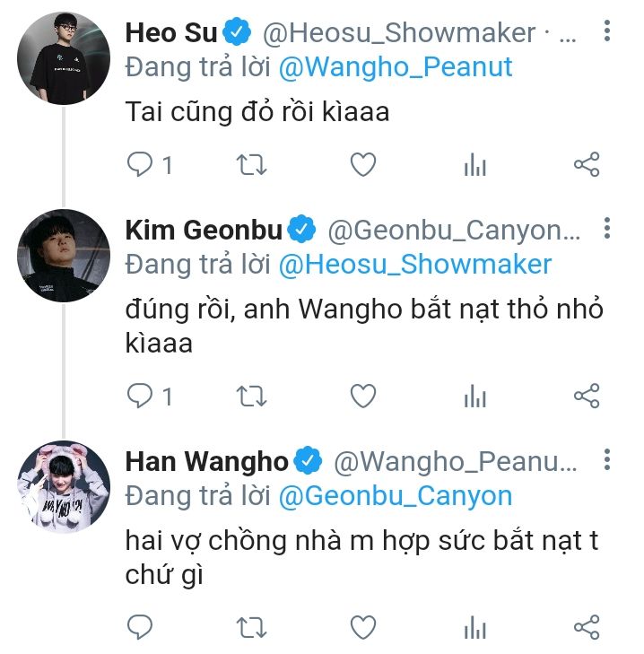Share Heo Su's tweet
This screenshot has width=644, height=654.
coord(587,164)
